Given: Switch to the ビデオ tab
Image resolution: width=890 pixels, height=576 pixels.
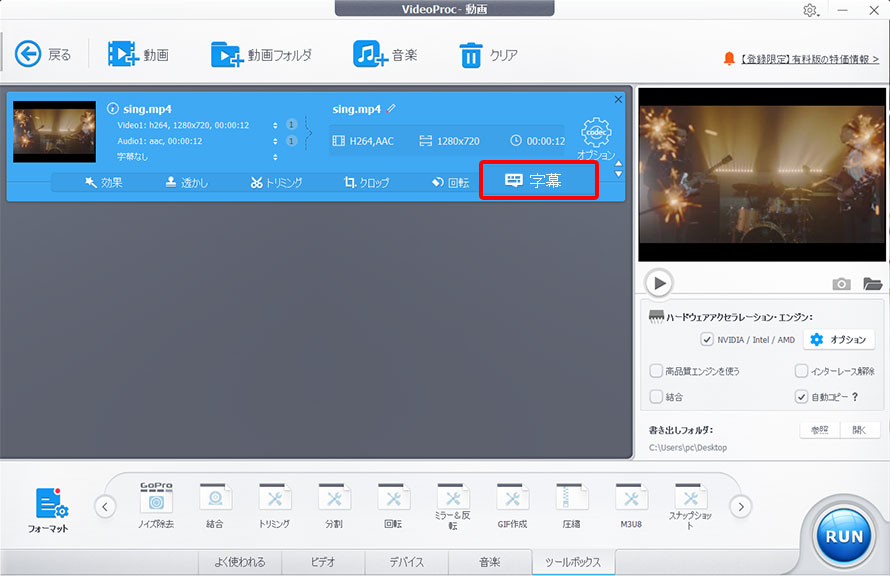Looking at the screenshot, I should [x=323, y=562].
